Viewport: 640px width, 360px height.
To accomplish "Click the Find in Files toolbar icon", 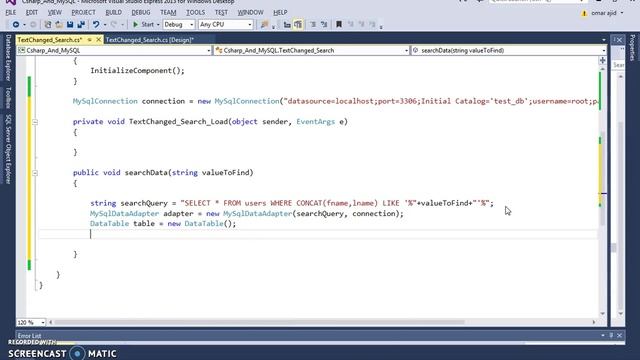I will coord(264,25).
